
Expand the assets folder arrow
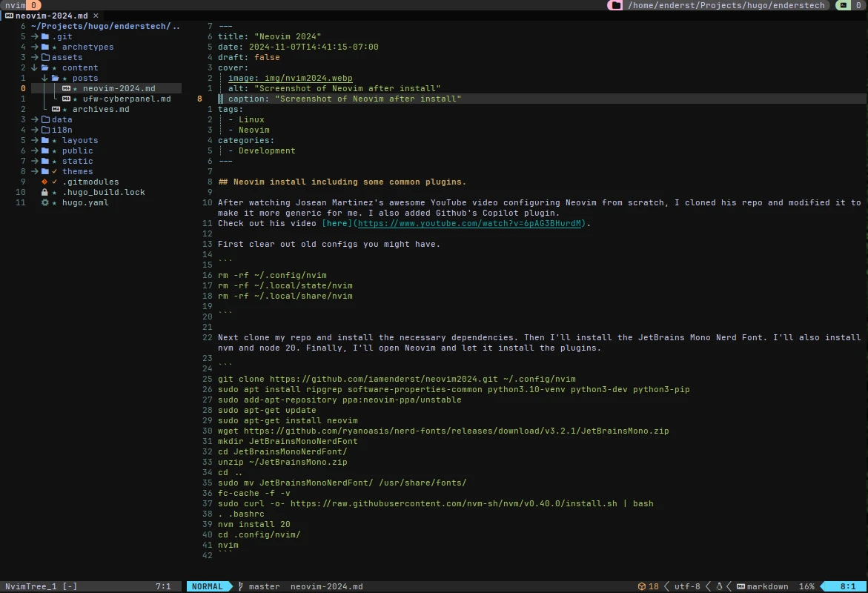coord(34,58)
